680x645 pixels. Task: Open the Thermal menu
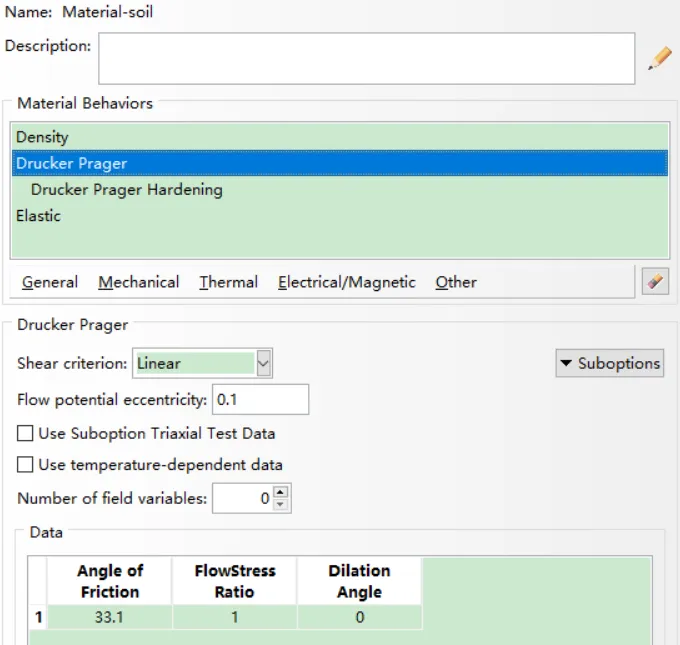229,282
